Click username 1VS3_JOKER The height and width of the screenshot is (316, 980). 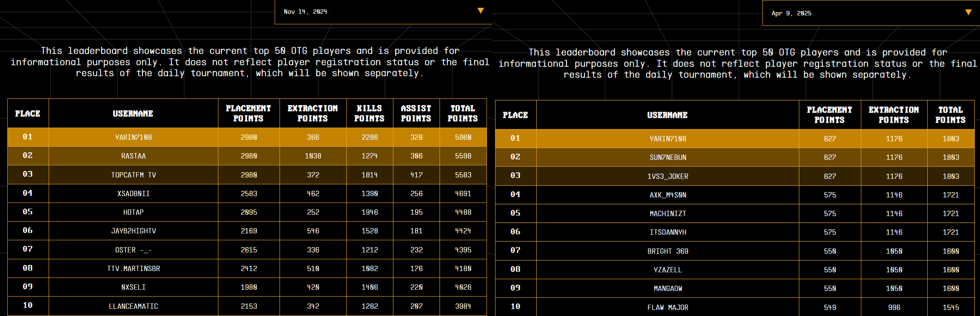[x=668, y=177]
